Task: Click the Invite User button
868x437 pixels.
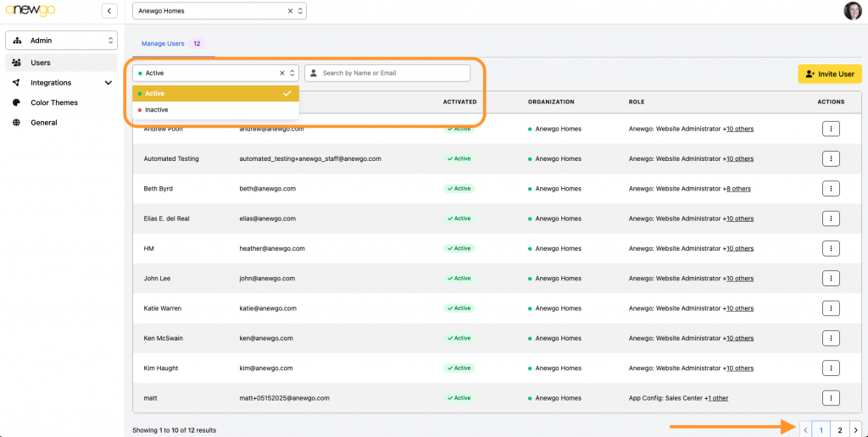Action: pyautogui.click(x=830, y=74)
